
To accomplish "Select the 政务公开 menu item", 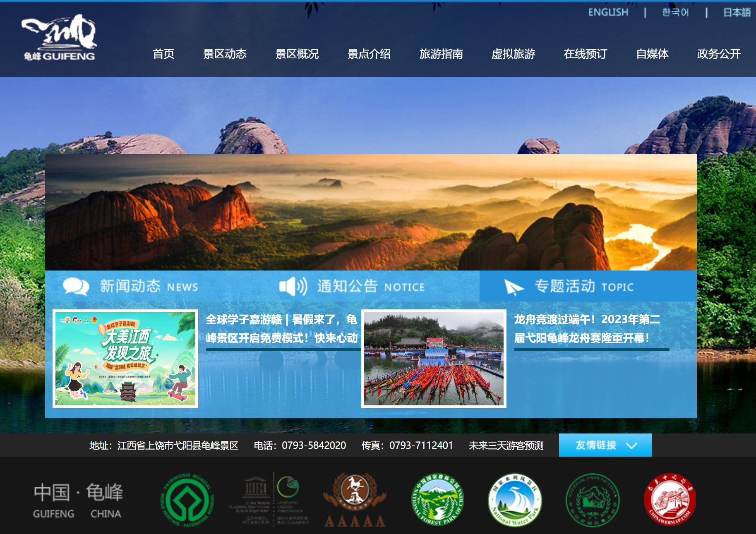I will tap(718, 54).
